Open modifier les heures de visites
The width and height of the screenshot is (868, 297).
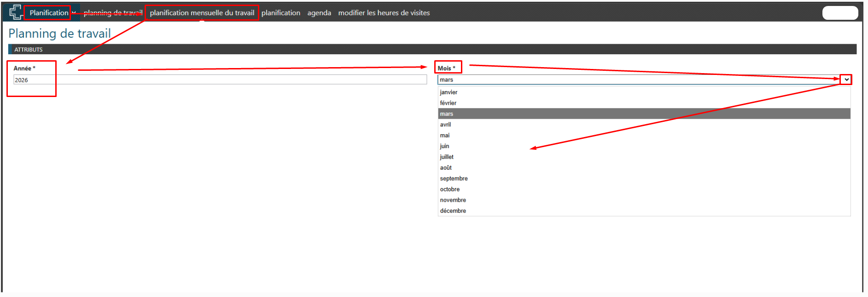[384, 13]
